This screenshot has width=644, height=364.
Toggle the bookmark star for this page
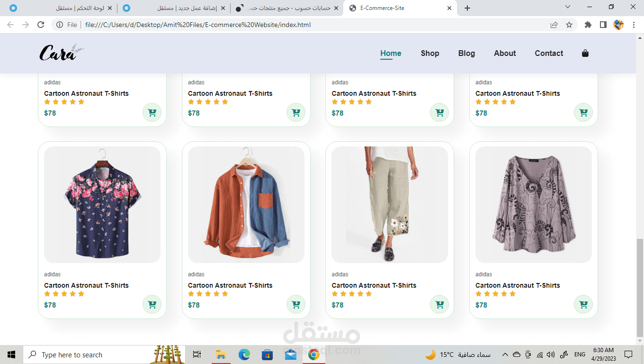point(568,24)
